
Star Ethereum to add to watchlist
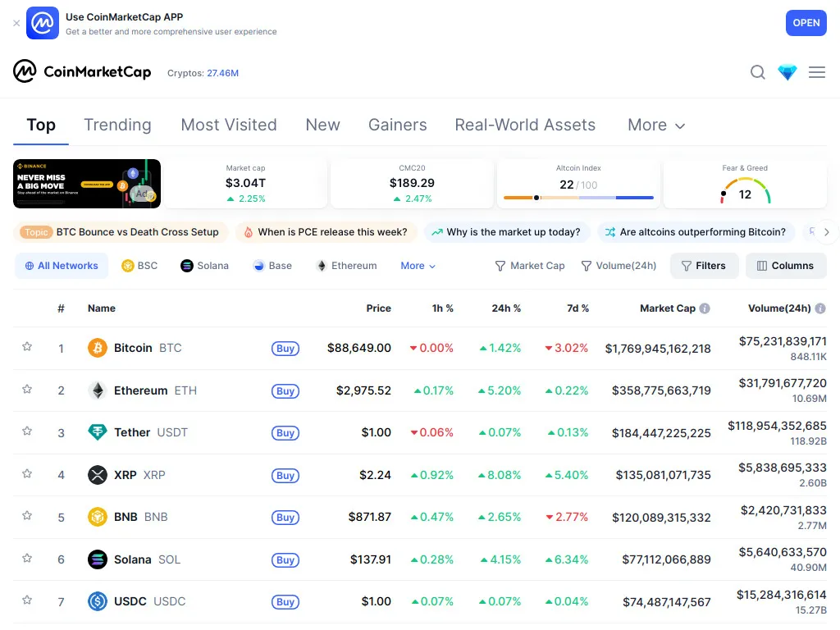click(x=27, y=390)
